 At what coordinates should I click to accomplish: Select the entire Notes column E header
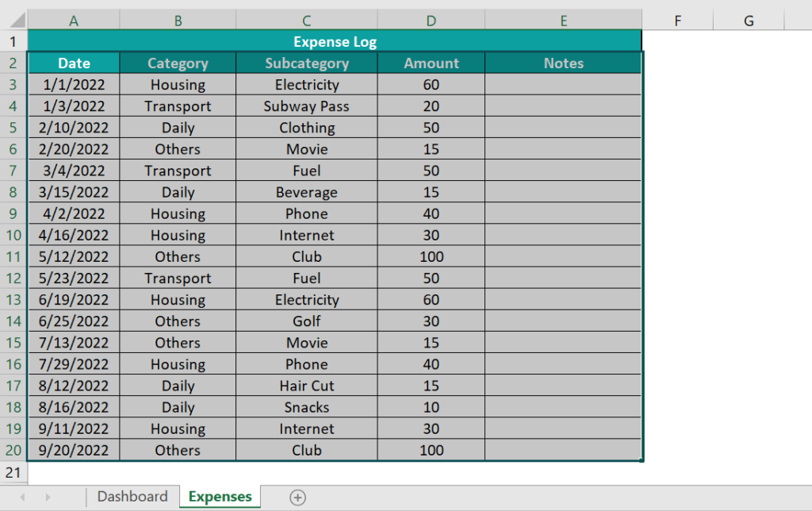click(563, 17)
